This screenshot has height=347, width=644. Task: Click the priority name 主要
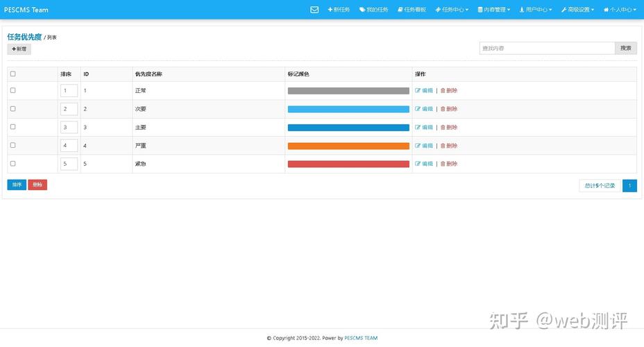(x=140, y=127)
